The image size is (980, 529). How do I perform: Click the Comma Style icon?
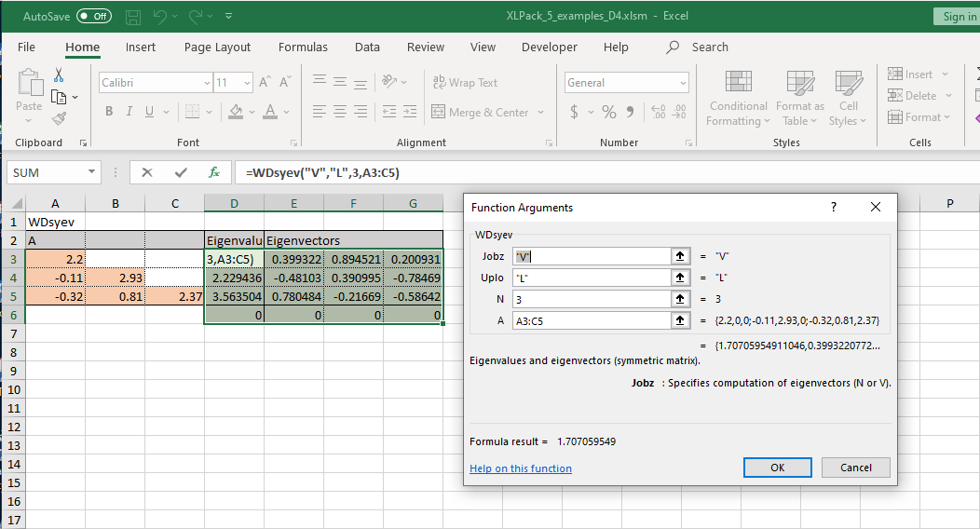tap(630, 113)
